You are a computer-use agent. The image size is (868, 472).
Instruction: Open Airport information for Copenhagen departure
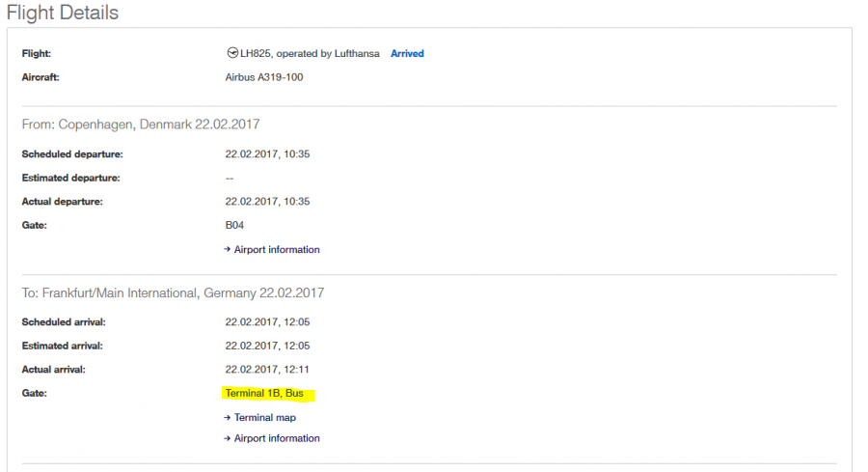tap(277, 249)
